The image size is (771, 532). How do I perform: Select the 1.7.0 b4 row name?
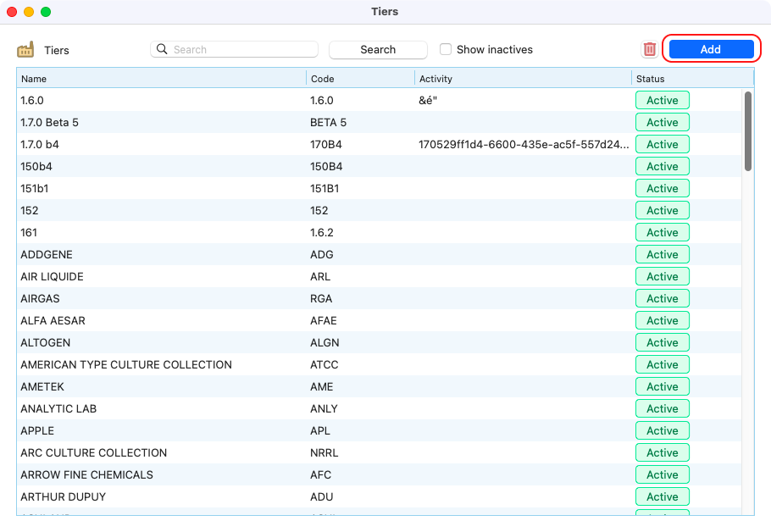39,145
